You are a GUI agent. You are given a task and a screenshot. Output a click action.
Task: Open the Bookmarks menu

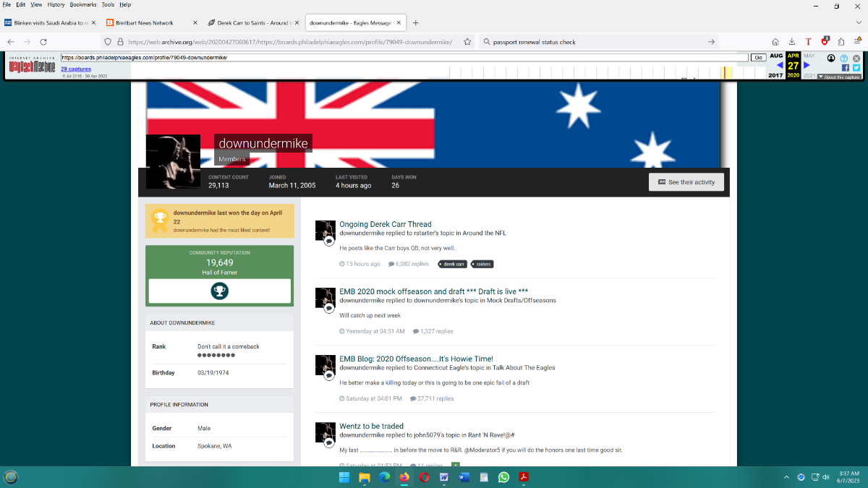click(82, 4)
